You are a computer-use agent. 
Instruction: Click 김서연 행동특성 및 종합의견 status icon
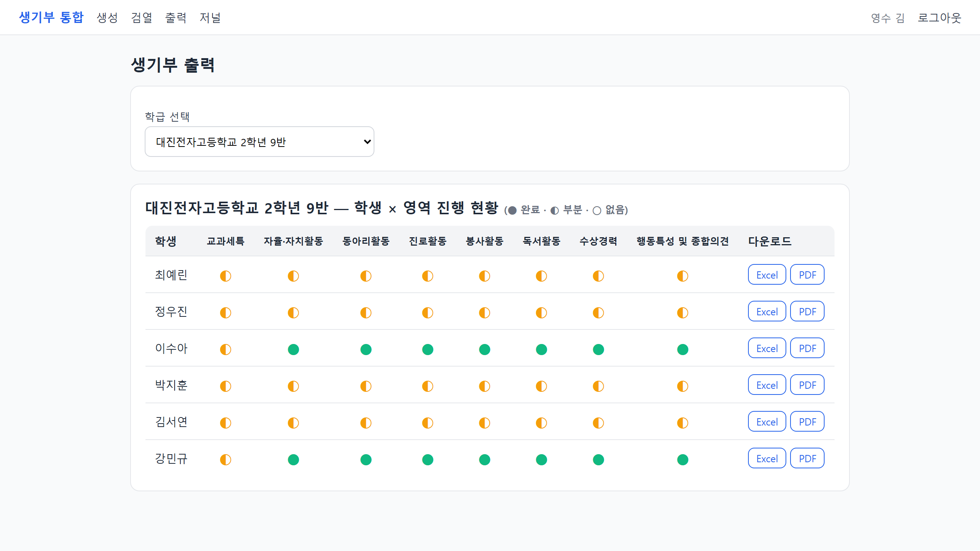(683, 423)
